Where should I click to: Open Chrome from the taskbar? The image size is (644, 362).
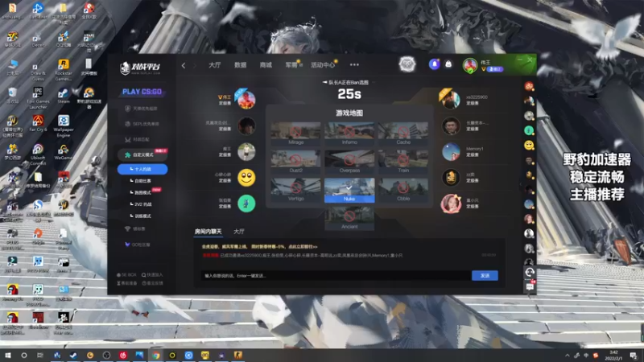[155, 356]
